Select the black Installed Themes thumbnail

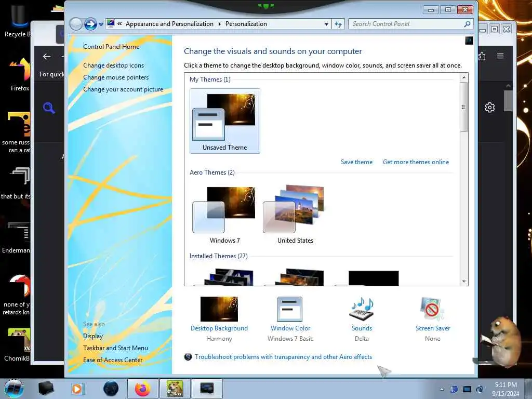tap(373, 278)
